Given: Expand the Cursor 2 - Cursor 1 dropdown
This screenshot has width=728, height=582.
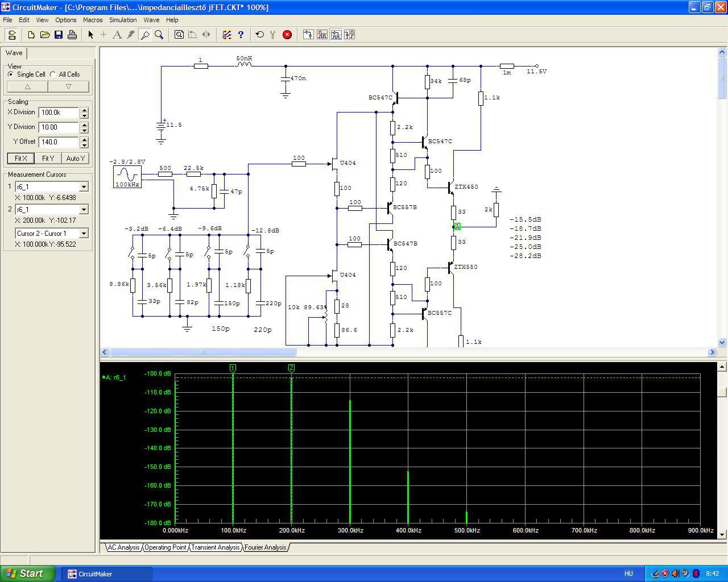Looking at the screenshot, I should coord(84,234).
